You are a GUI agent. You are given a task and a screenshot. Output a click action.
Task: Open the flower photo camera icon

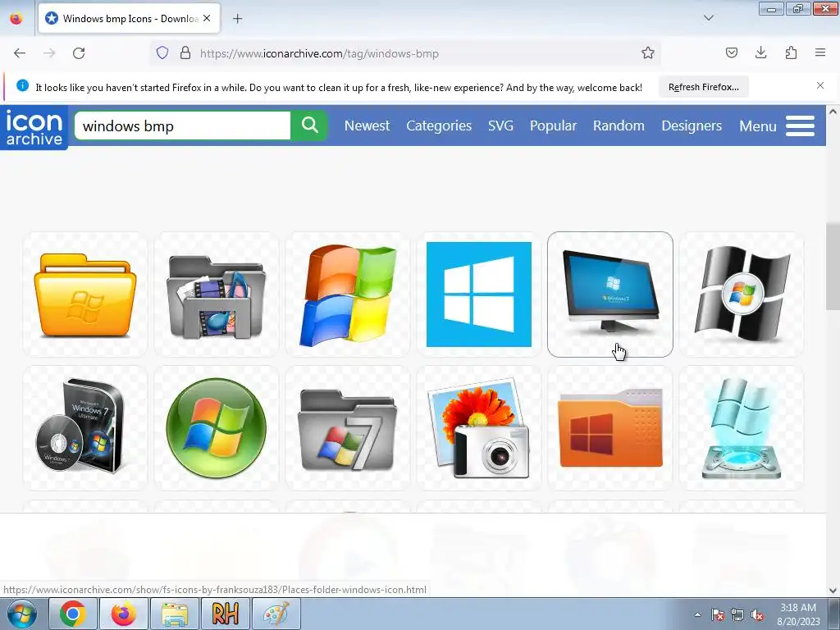(x=479, y=428)
